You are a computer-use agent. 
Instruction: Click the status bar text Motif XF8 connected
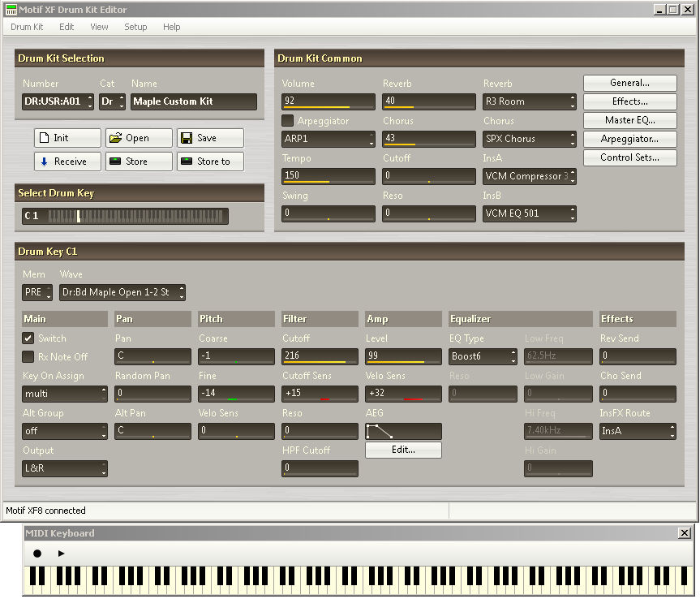pyautogui.click(x=45, y=511)
